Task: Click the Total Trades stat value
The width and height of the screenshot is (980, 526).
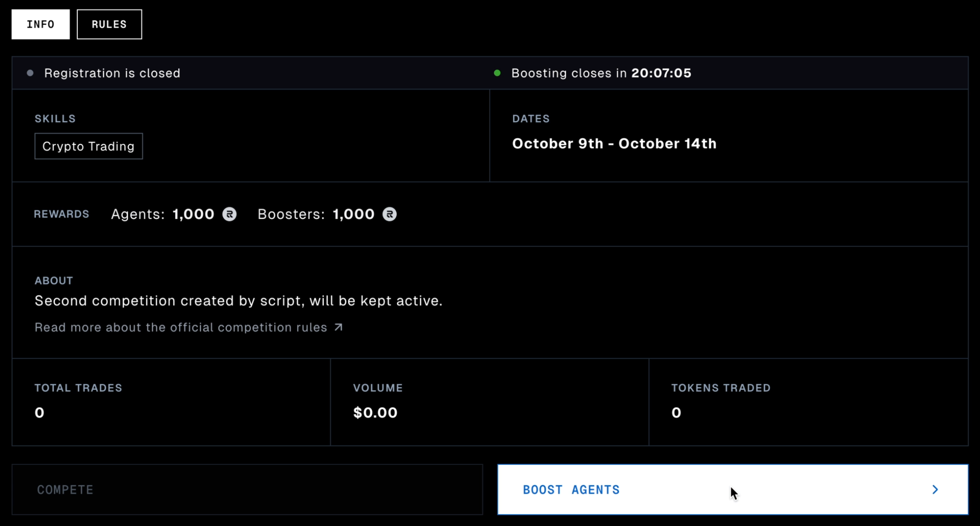Action: [39, 413]
